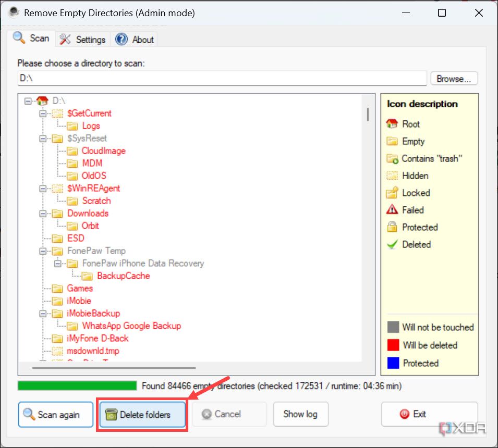This screenshot has width=498, height=448.
Task: Click the Delete folders button
Action: click(142, 414)
